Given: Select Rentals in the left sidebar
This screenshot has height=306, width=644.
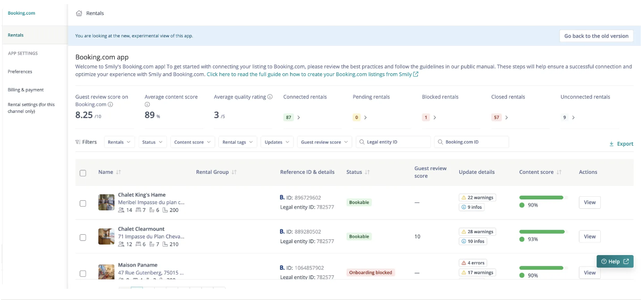Looking at the screenshot, I should (34, 35).
